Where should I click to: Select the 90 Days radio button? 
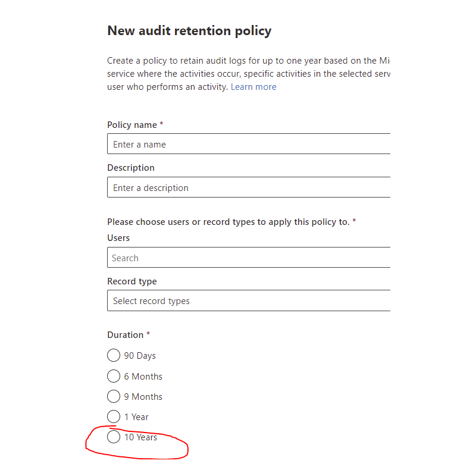point(114,355)
